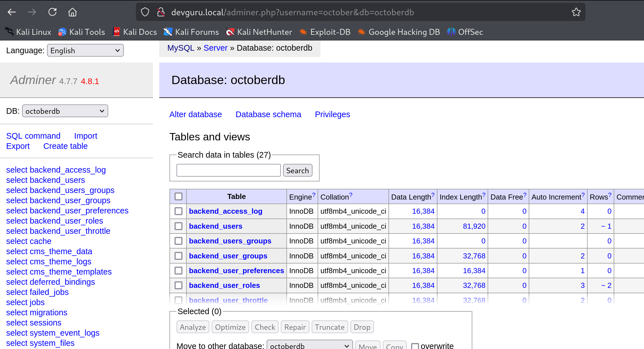Click Engine column help question mark
This screenshot has height=349, width=644.
coord(314,195)
